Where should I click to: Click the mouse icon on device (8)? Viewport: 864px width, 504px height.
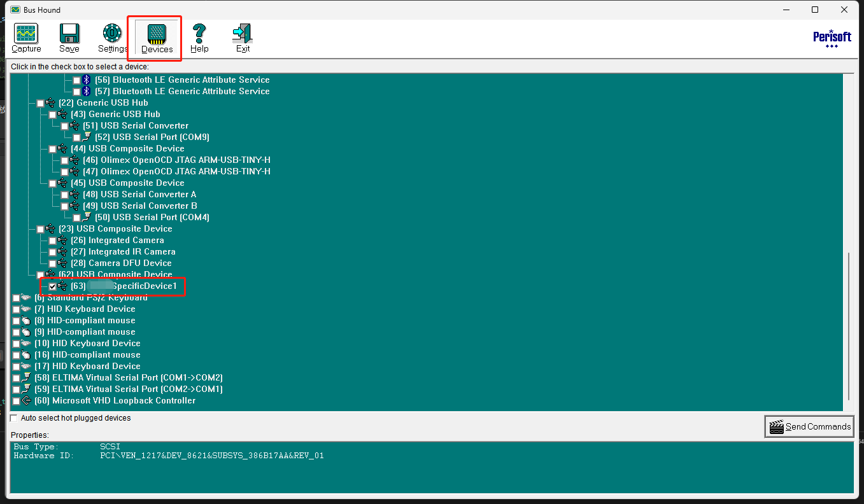(26, 320)
